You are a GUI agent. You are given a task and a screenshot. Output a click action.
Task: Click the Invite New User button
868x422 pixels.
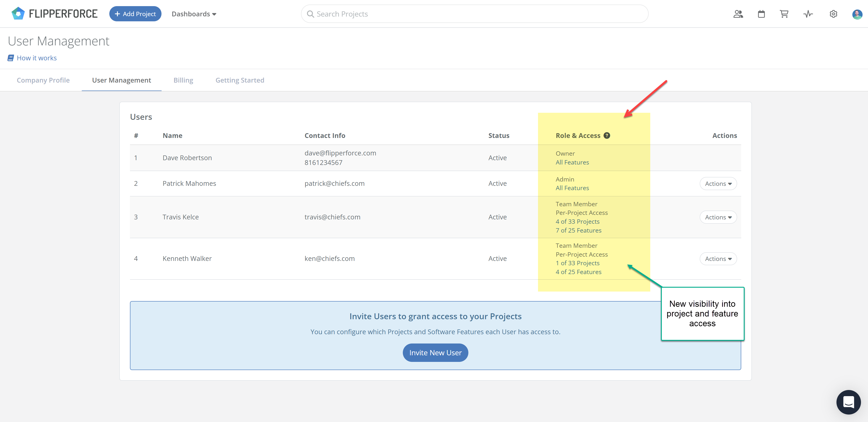tap(435, 353)
